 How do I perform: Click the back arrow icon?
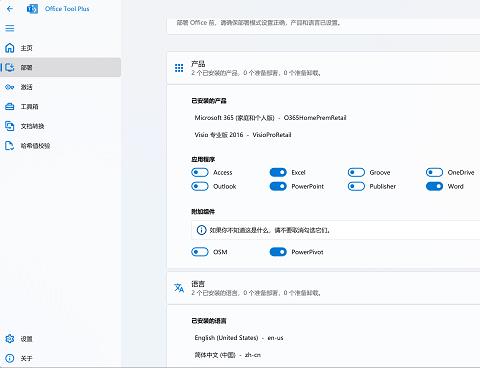(x=10, y=9)
